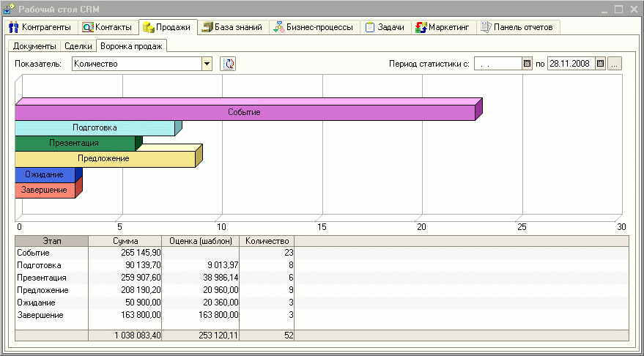Click the ellipsis period selection button

[x=615, y=64]
